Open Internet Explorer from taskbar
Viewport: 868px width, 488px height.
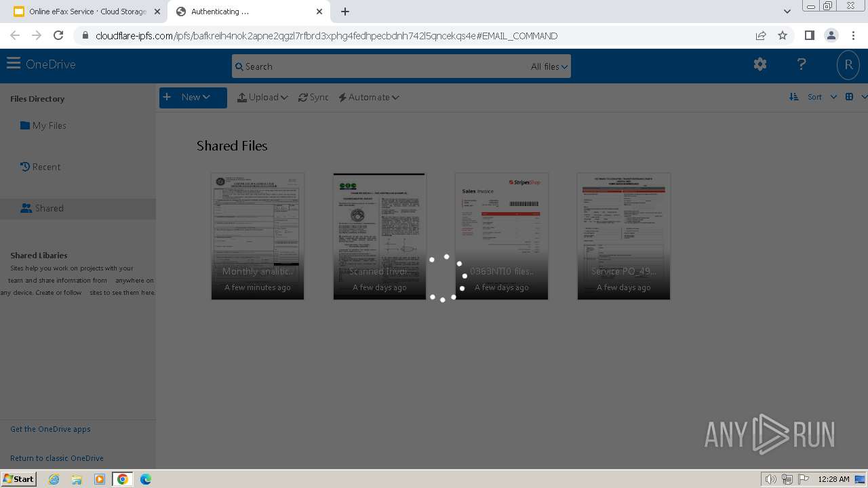pos(54,479)
